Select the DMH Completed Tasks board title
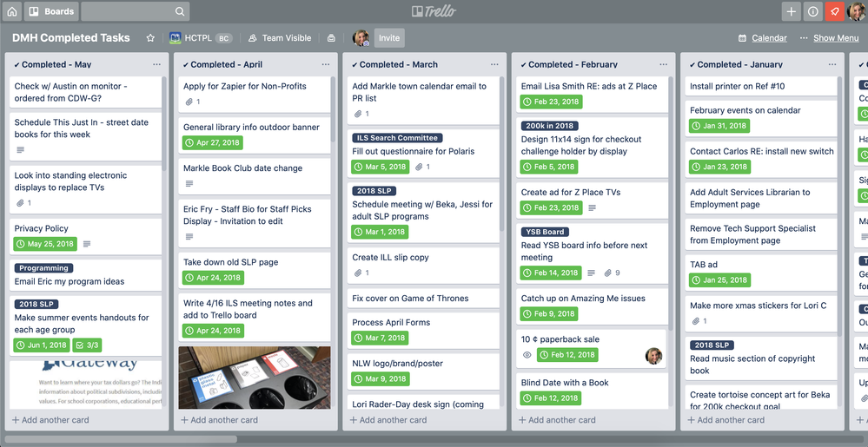 (x=71, y=37)
